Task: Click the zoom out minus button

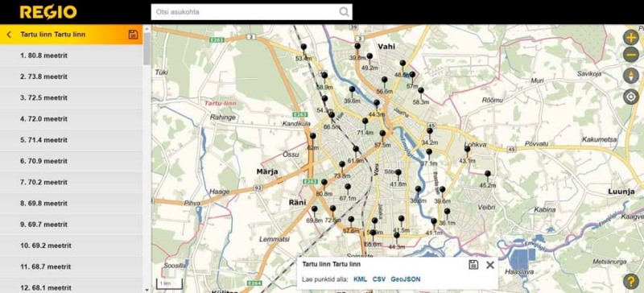Action: [x=631, y=55]
